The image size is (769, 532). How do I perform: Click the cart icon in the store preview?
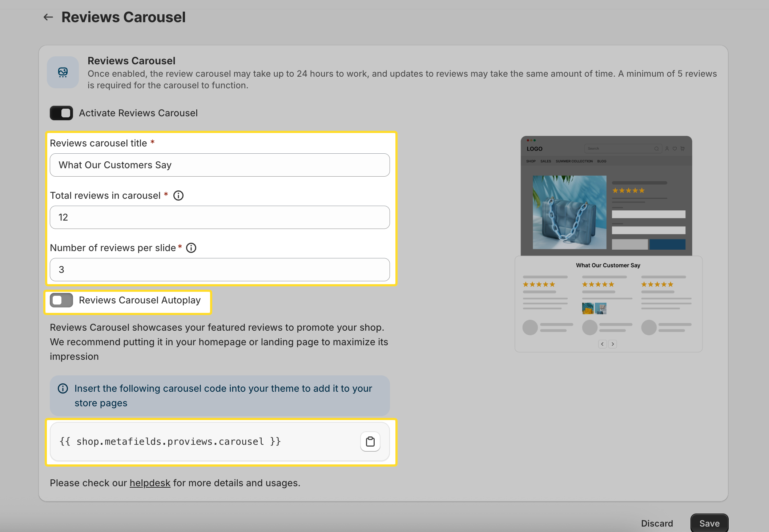click(683, 149)
